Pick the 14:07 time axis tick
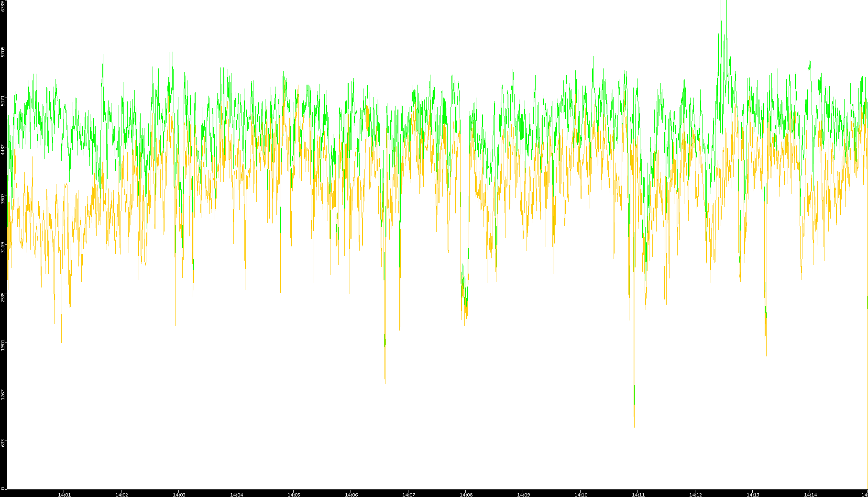Image resolution: width=868 pixels, height=497 pixels. pos(408,495)
